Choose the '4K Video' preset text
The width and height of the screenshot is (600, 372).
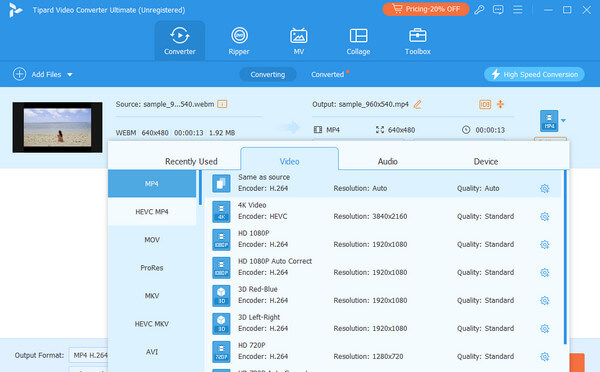252,205
